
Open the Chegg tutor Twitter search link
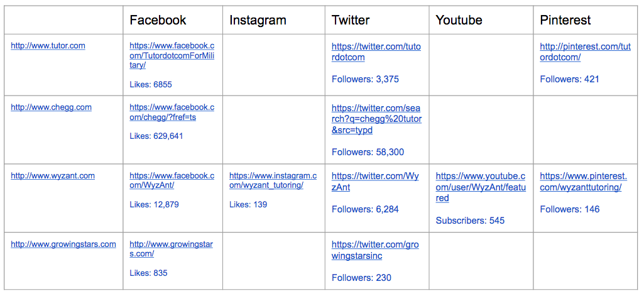[376, 119]
